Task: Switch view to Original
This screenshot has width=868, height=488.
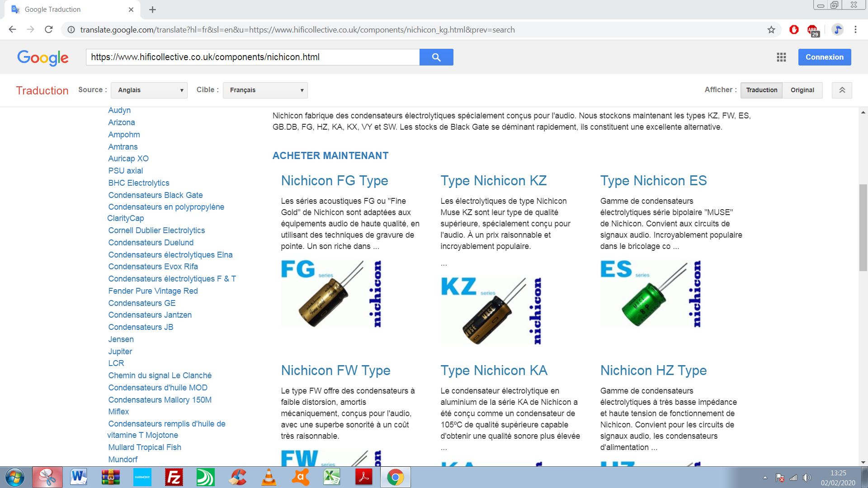Action: click(802, 90)
